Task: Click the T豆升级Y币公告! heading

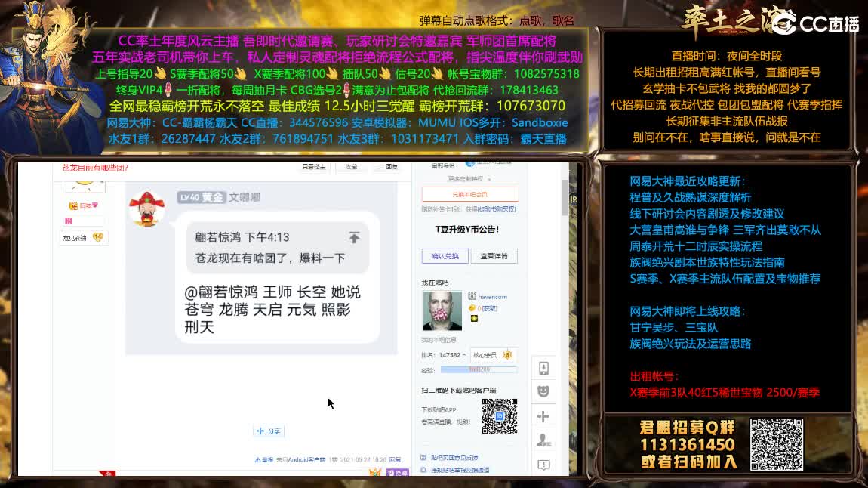Action: pos(467,230)
